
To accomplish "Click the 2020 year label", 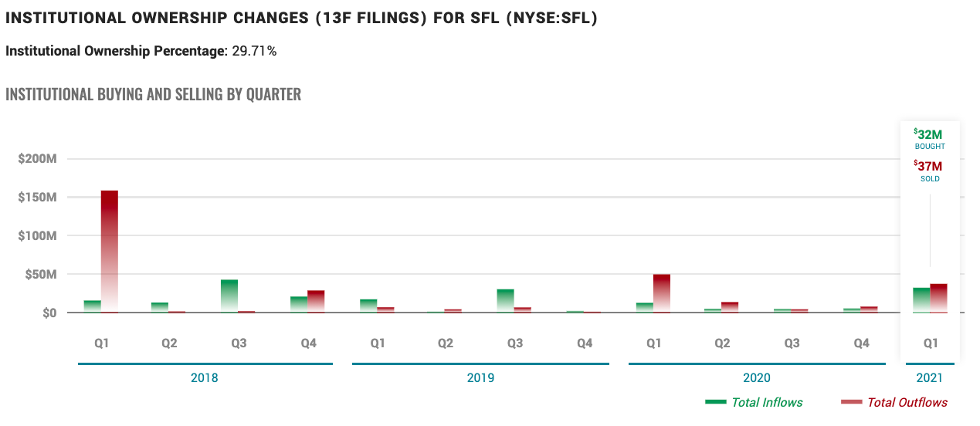I will tap(756, 378).
